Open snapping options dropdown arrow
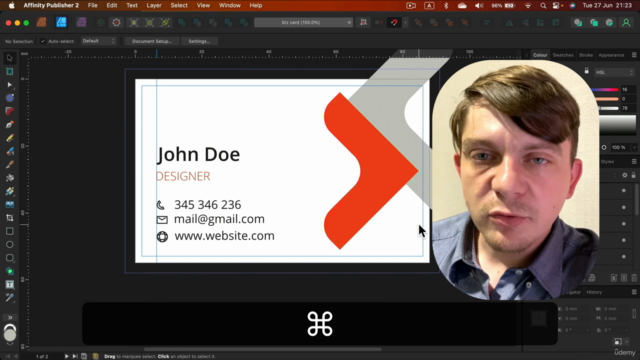The image size is (640, 360). [x=405, y=22]
